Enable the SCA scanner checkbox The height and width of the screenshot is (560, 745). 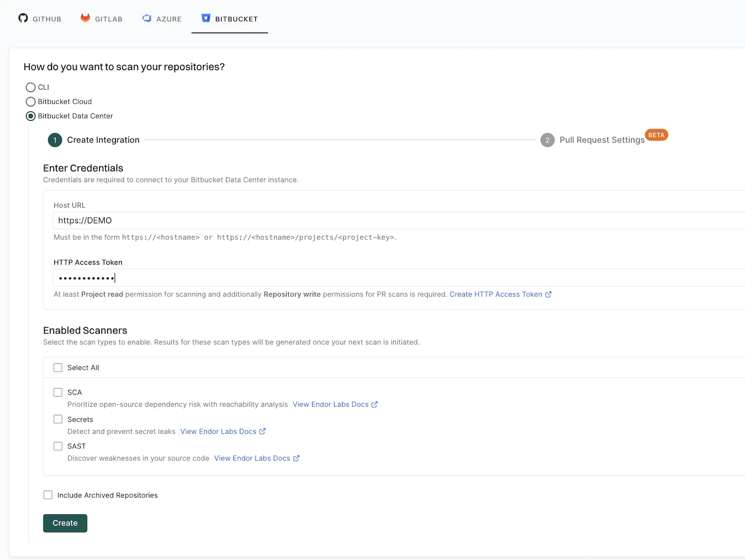58,392
